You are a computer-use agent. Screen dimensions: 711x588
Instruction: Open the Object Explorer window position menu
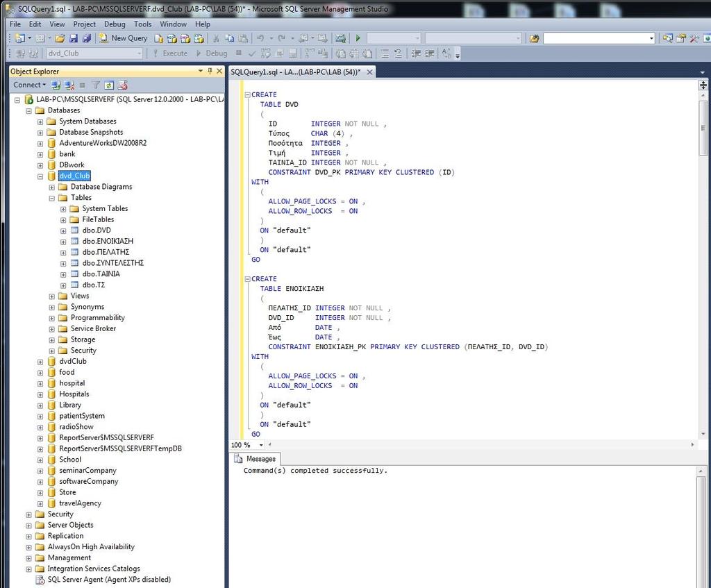[201, 72]
